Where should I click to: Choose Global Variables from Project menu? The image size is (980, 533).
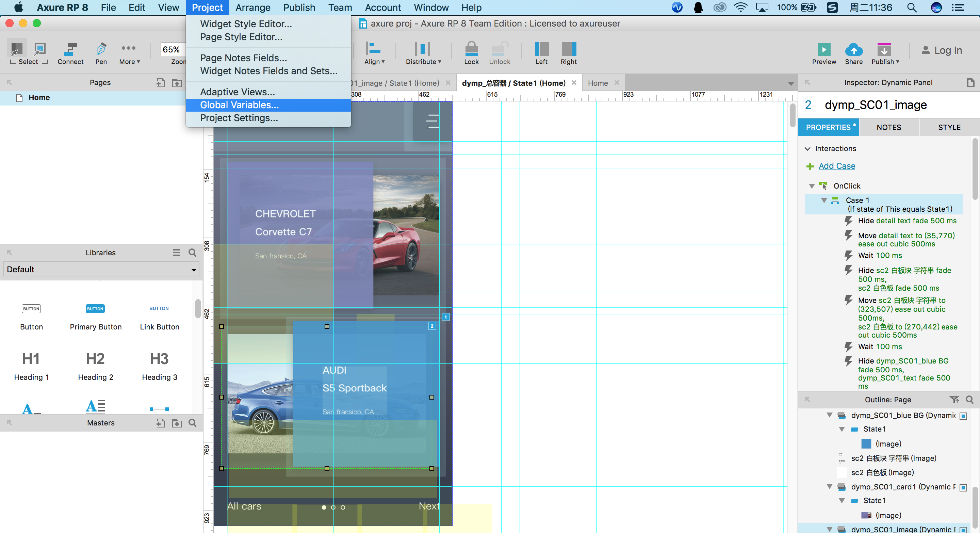tap(239, 105)
